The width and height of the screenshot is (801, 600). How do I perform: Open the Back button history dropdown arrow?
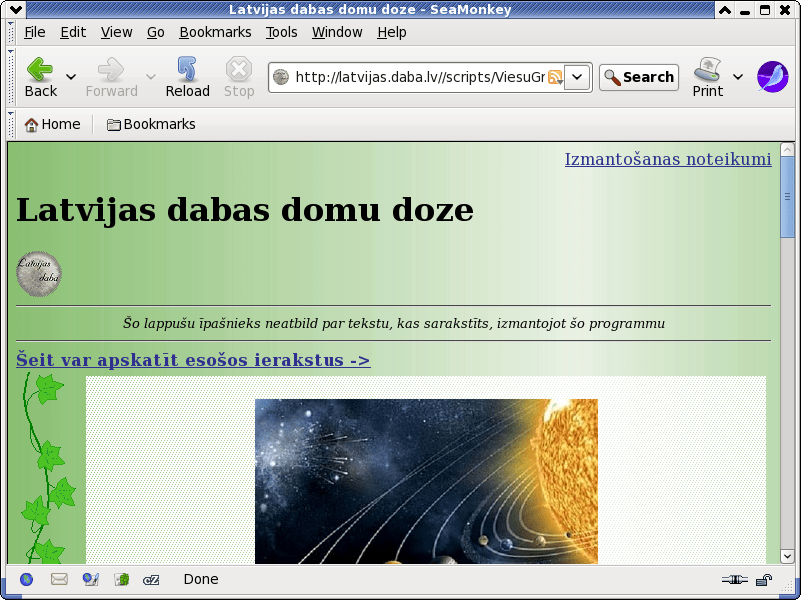[x=71, y=77]
